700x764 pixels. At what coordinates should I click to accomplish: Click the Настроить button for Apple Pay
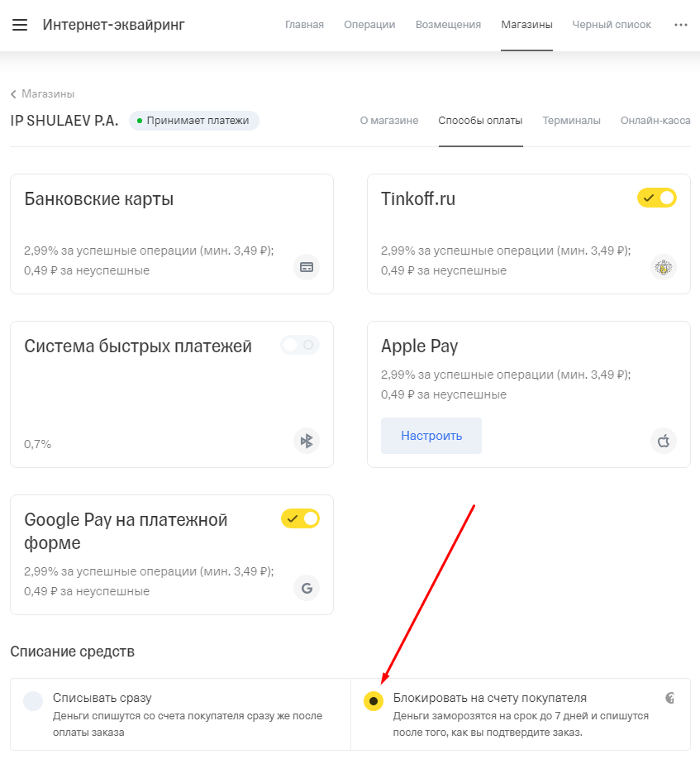point(431,436)
